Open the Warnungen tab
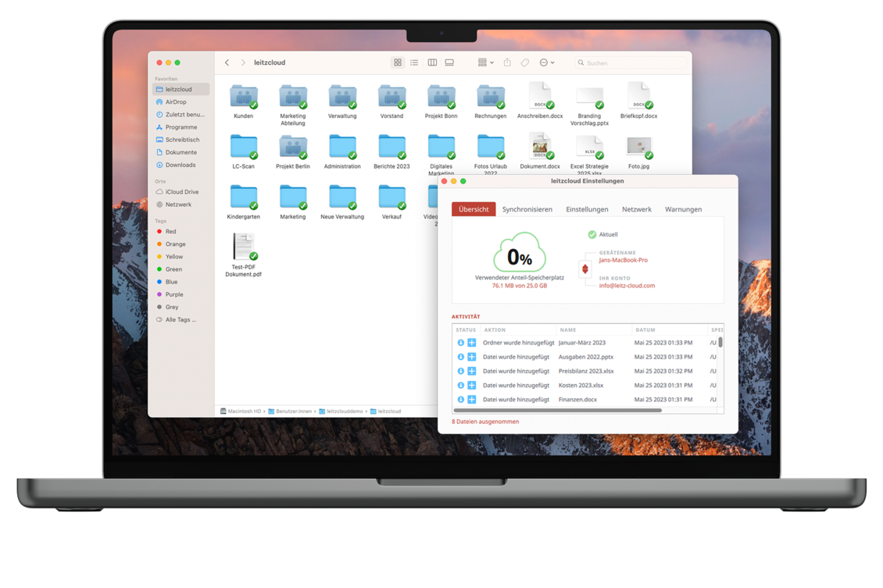Viewport: 883px width, 588px height. (683, 209)
